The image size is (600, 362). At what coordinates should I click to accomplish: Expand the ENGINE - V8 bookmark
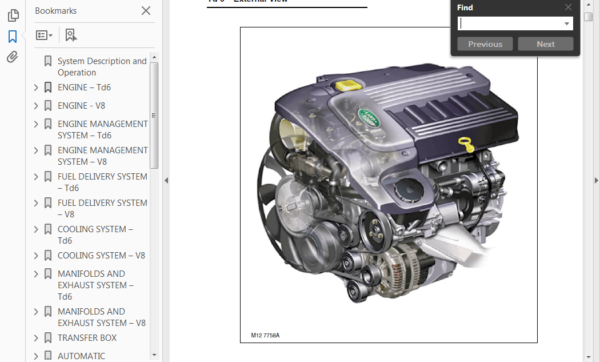click(x=36, y=106)
